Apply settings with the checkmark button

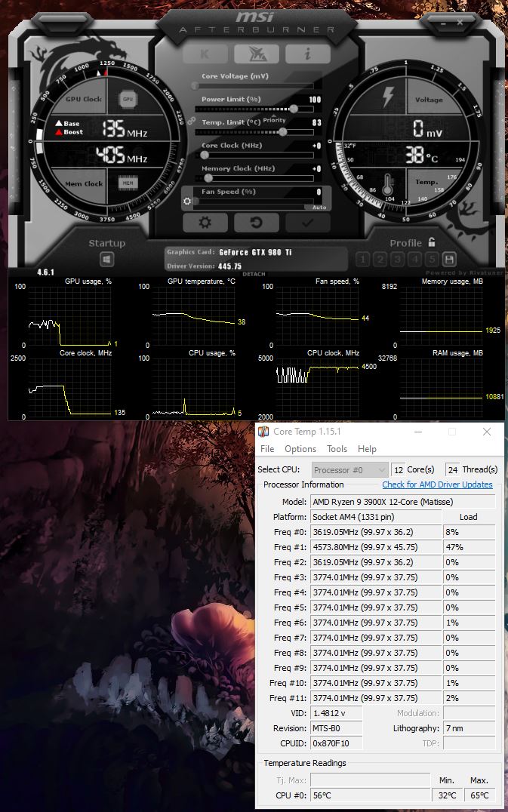click(x=306, y=223)
